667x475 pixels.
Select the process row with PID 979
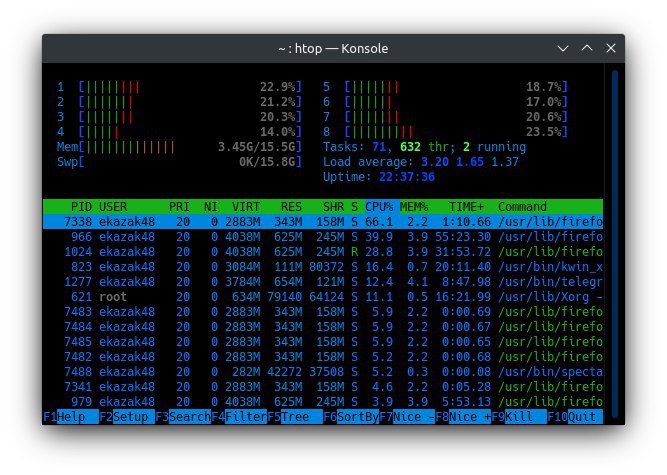(323, 401)
